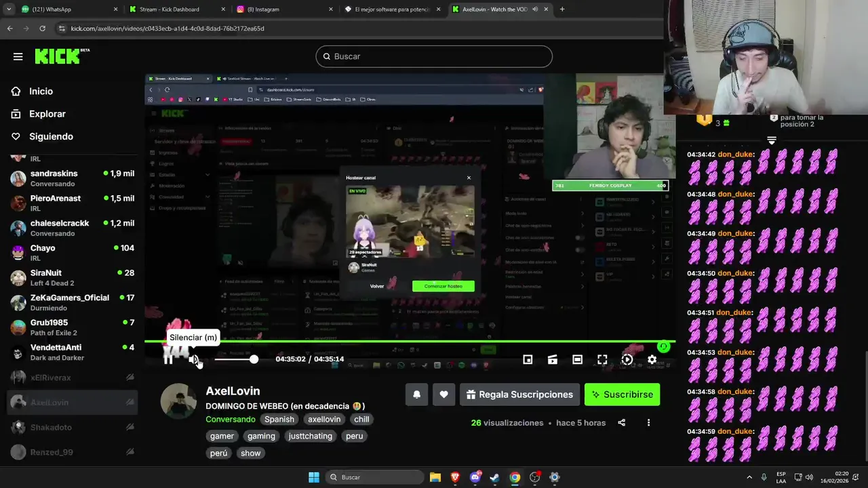Image resolution: width=868 pixels, height=488 pixels.
Task: Enable picture-in-picture (mini player) mode
Action: coord(528,359)
